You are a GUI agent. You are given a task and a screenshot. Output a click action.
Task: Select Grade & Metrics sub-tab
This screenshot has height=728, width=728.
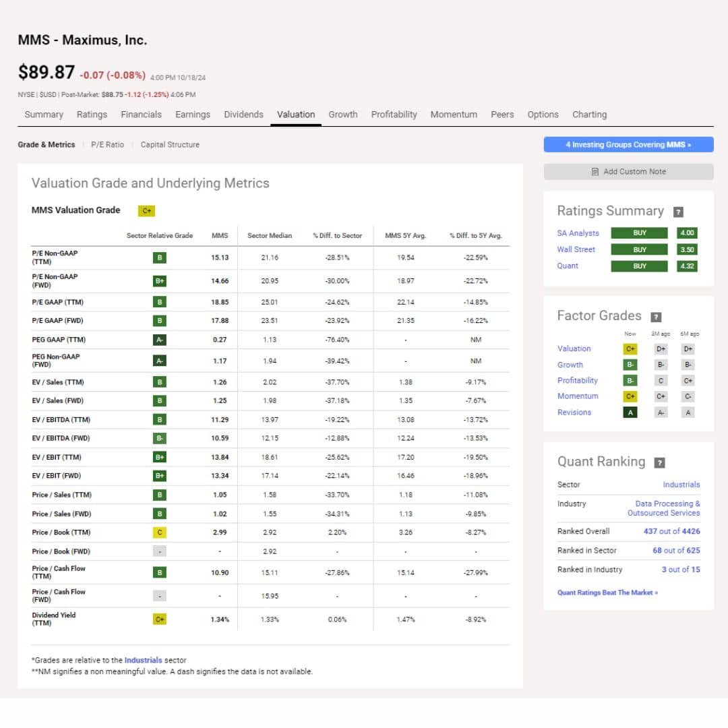[47, 145]
